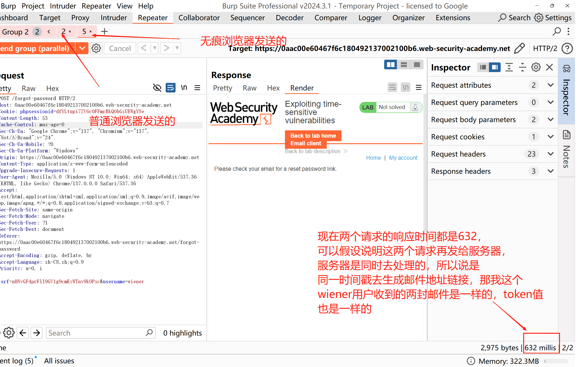Open Inspector settings gear
This screenshot has width=588, height=367.
(536, 67)
